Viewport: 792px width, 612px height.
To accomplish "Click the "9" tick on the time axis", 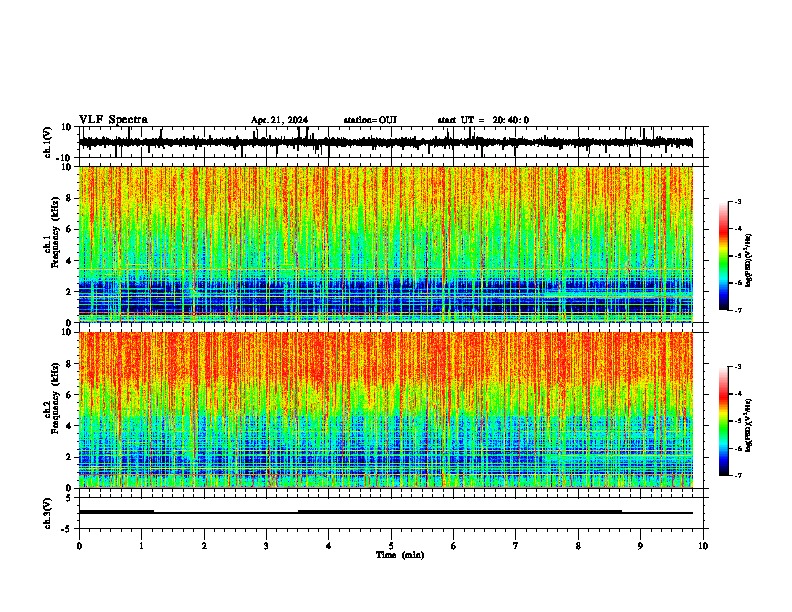I will click(640, 546).
